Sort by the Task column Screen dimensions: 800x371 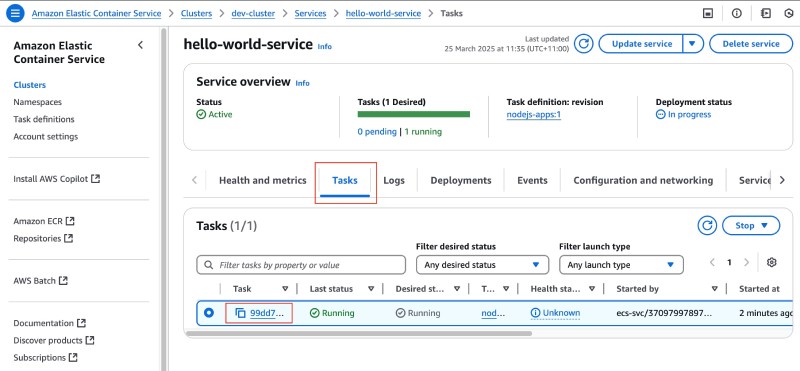[x=285, y=289]
